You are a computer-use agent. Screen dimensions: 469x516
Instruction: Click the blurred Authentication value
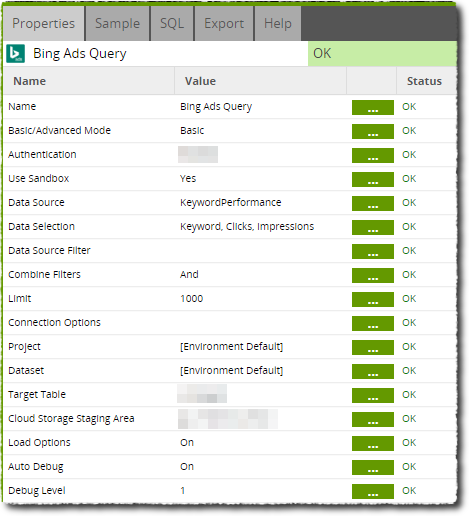198,154
